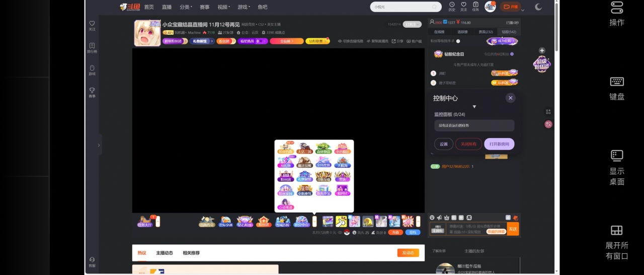Click the Douyu logo

[x=129, y=7]
